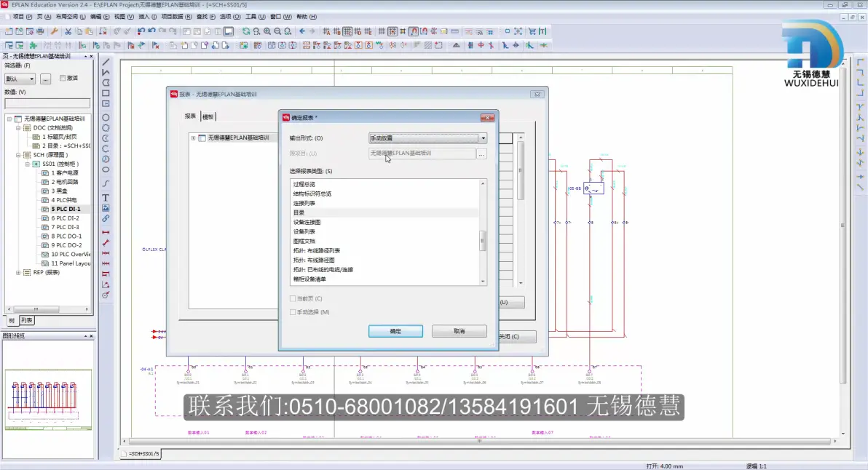Click the print icon in top toolbar
Viewport: 868px width, 470px height.
[x=40, y=31]
